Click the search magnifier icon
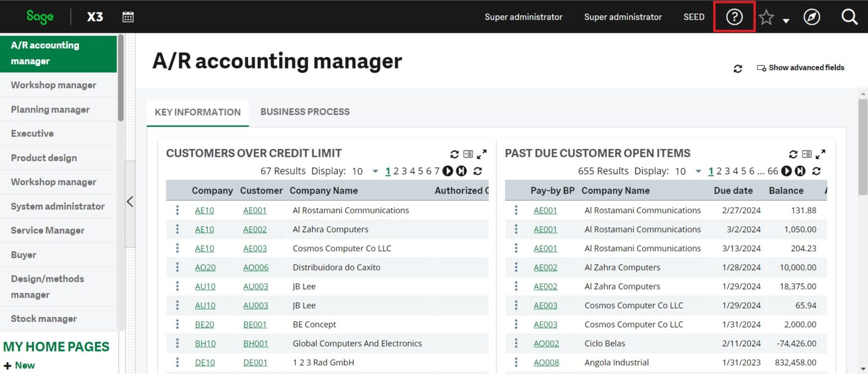Screen dimensions: 868x374 click(x=849, y=16)
